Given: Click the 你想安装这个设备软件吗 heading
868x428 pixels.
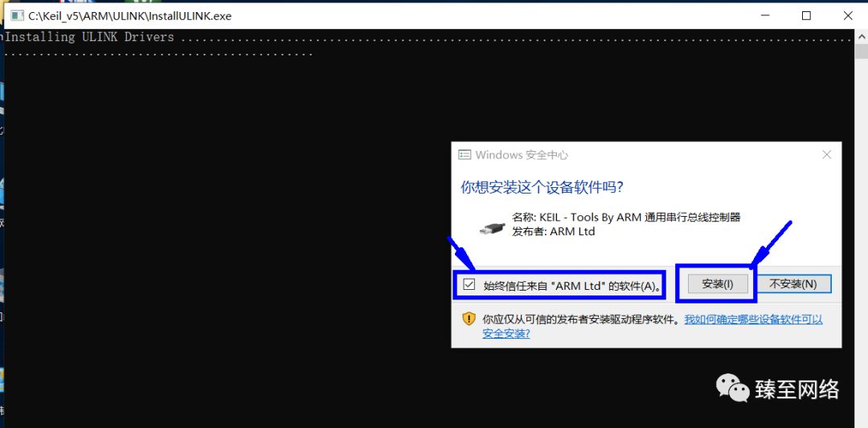Looking at the screenshot, I should pos(542,187).
